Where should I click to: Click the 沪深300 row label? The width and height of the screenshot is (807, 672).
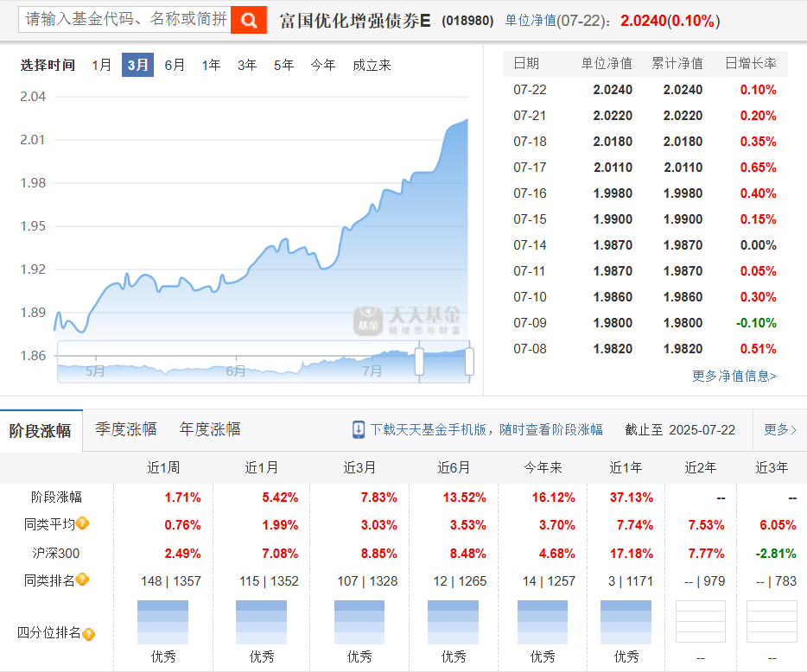pos(56,553)
